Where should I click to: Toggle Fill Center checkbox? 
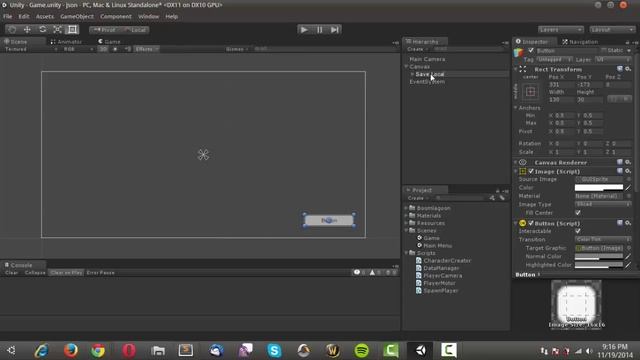578,213
